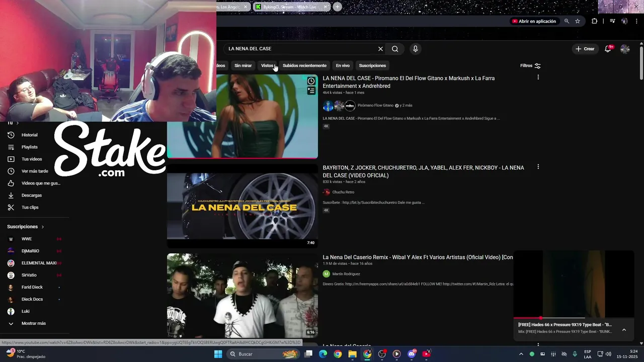
Task: Click the mini player video preview
Action: tap(574, 284)
